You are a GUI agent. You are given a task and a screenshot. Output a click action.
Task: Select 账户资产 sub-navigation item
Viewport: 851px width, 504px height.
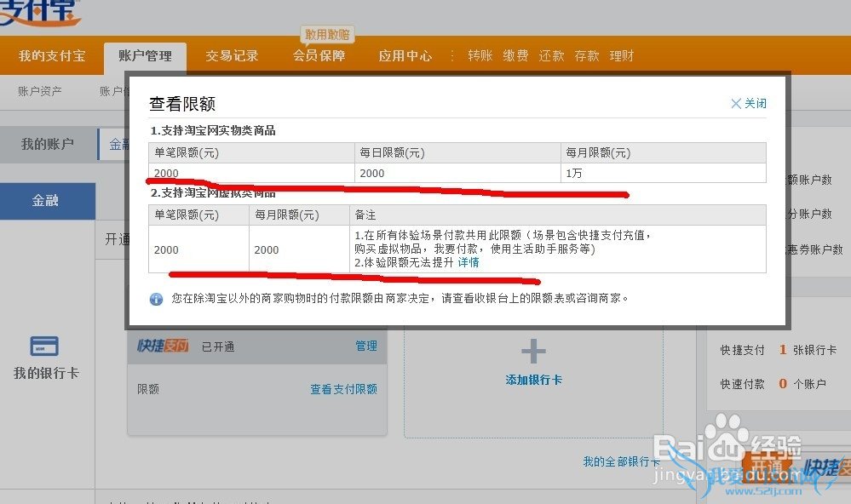point(40,91)
